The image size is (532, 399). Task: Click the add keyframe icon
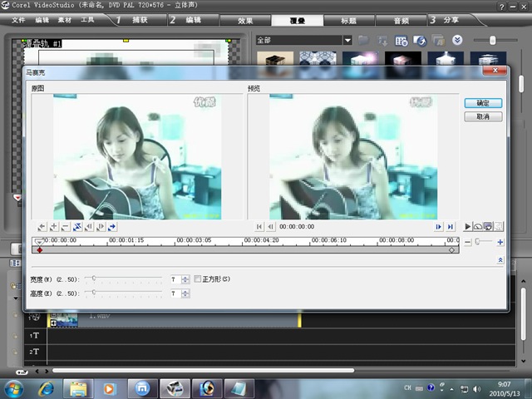(x=53, y=226)
